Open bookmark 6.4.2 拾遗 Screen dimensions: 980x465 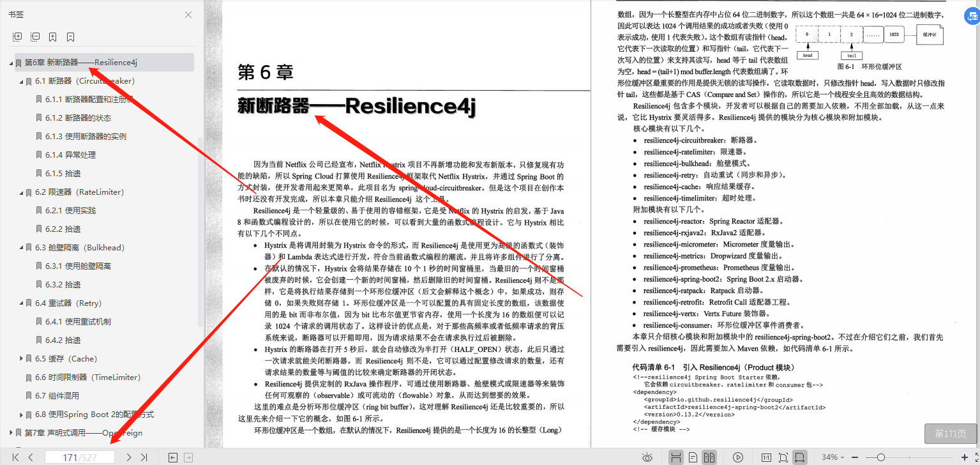[63, 340]
